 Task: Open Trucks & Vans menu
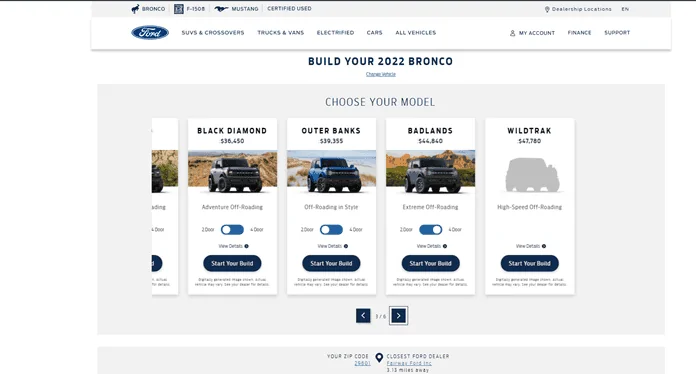point(281,33)
